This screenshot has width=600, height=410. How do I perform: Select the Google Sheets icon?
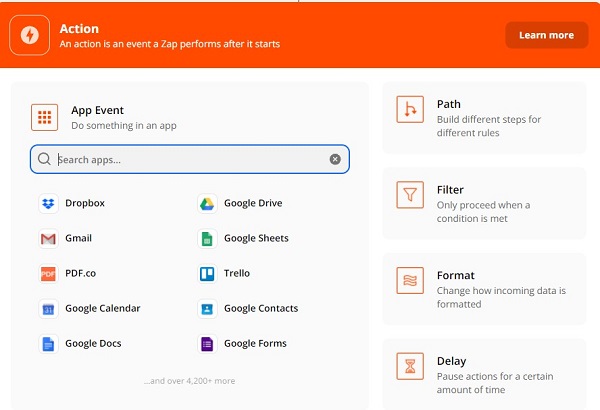point(207,238)
